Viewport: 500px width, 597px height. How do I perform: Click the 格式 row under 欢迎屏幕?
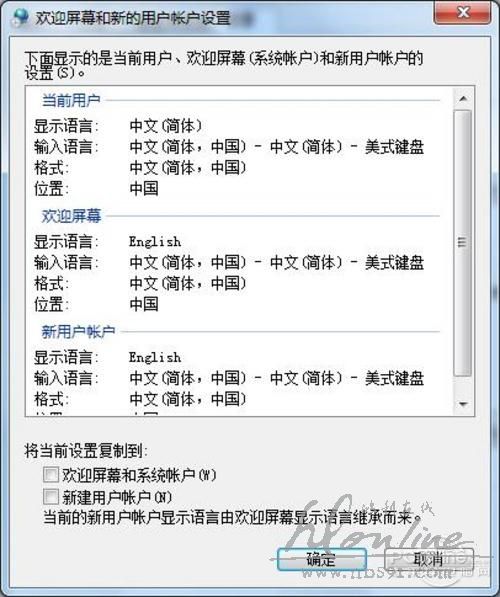[140, 284]
